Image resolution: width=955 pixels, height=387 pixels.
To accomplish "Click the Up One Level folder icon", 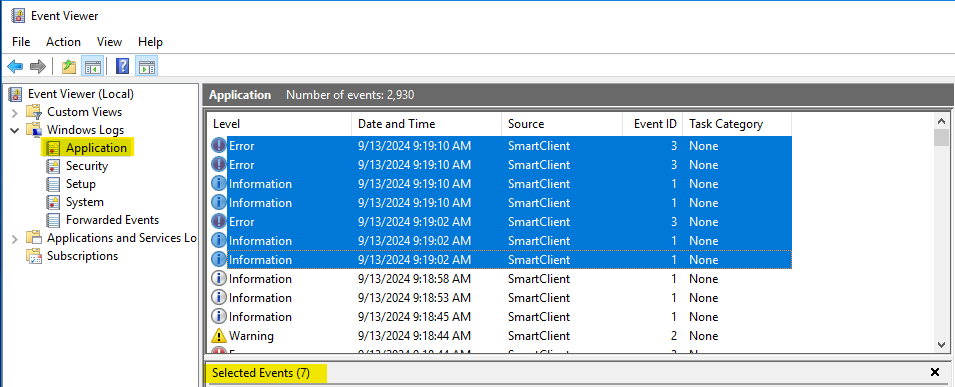I will [69, 66].
